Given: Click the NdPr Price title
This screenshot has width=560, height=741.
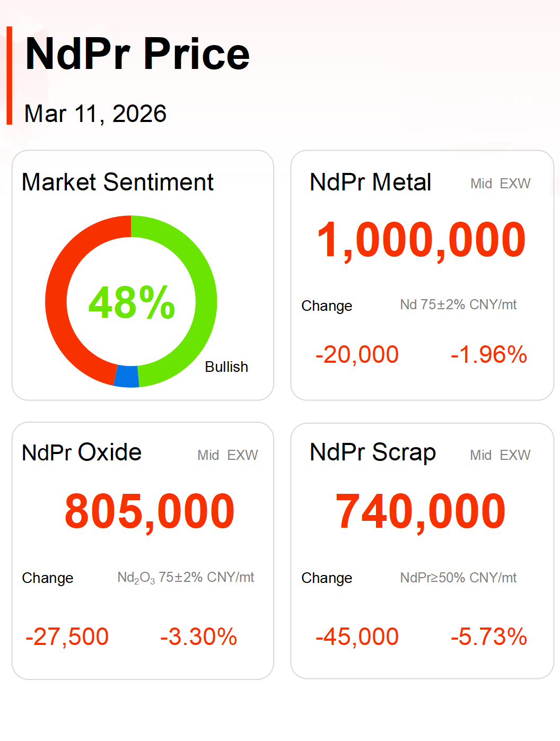Looking at the screenshot, I should click(x=137, y=54).
